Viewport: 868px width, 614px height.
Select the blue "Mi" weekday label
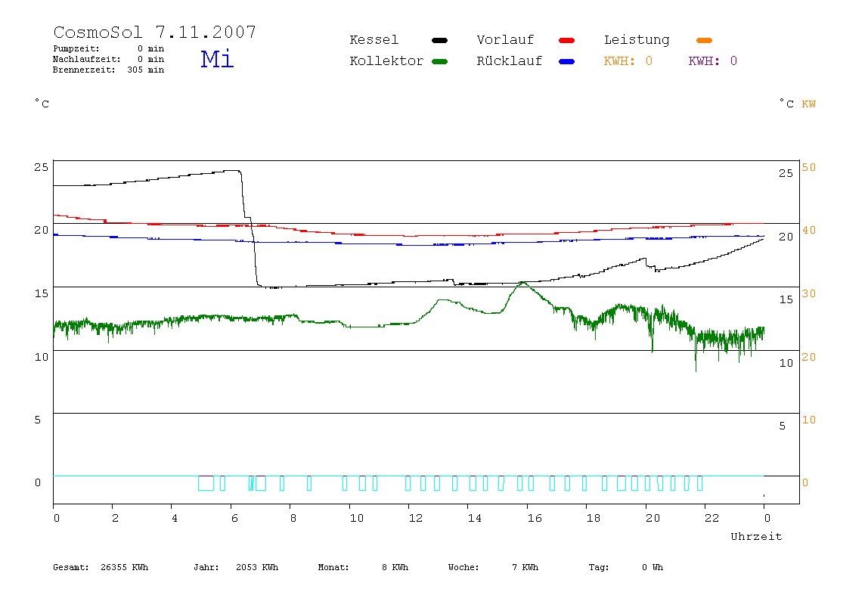coord(217,59)
